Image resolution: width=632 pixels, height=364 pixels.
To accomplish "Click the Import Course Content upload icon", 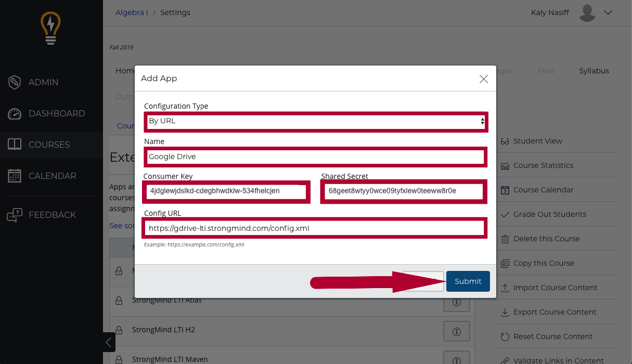I will [505, 288].
